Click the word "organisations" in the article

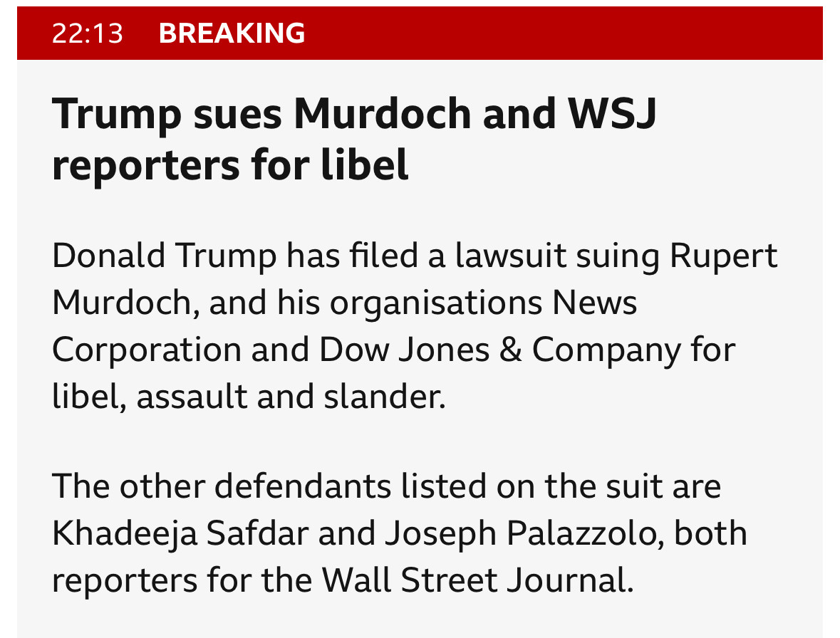[436, 303]
